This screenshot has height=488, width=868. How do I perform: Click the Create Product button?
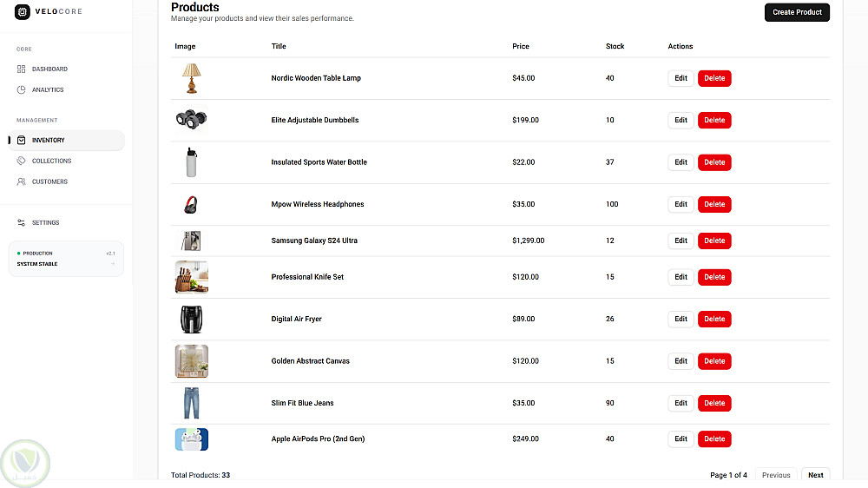[x=797, y=12]
